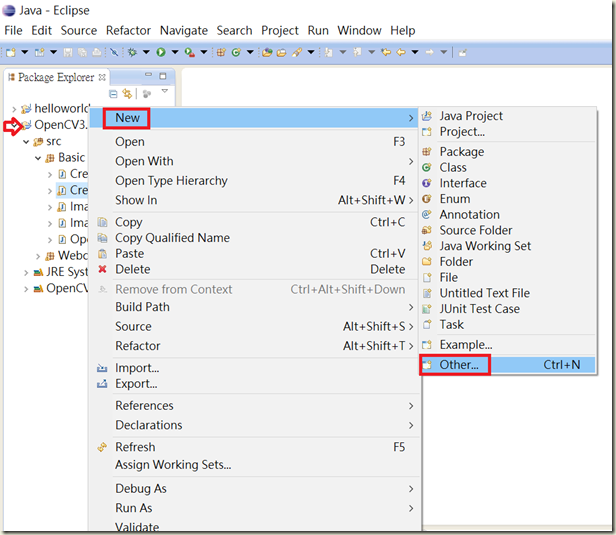Click the green Run play icon
Image resolution: width=616 pixels, height=535 pixels.
(x=161, y=52)
